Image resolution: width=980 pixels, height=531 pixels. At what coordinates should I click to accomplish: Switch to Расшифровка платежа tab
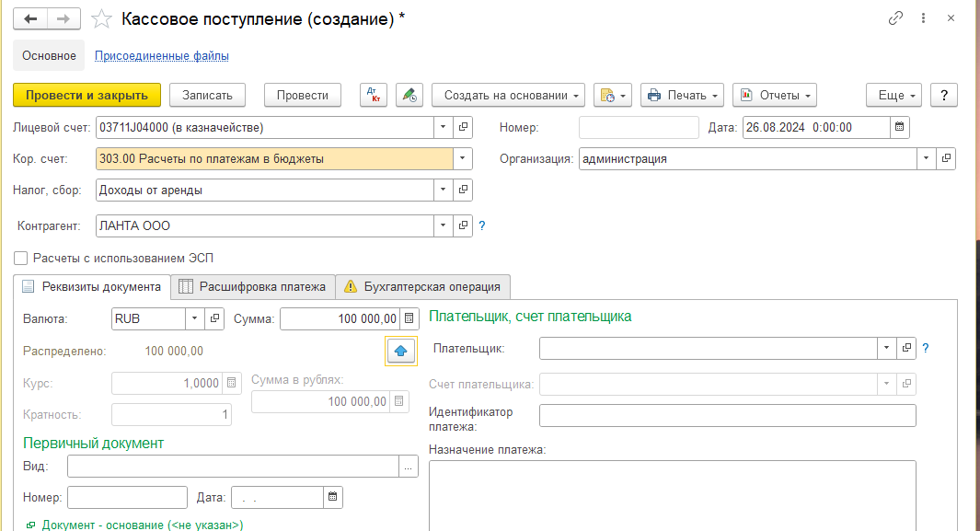point(253,287)
